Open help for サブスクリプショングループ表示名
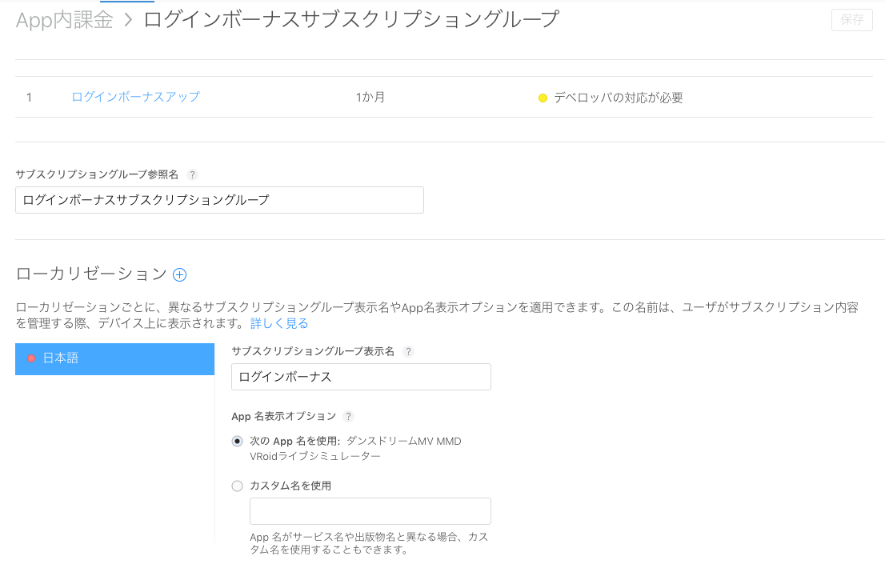 [x=408, y=351]
